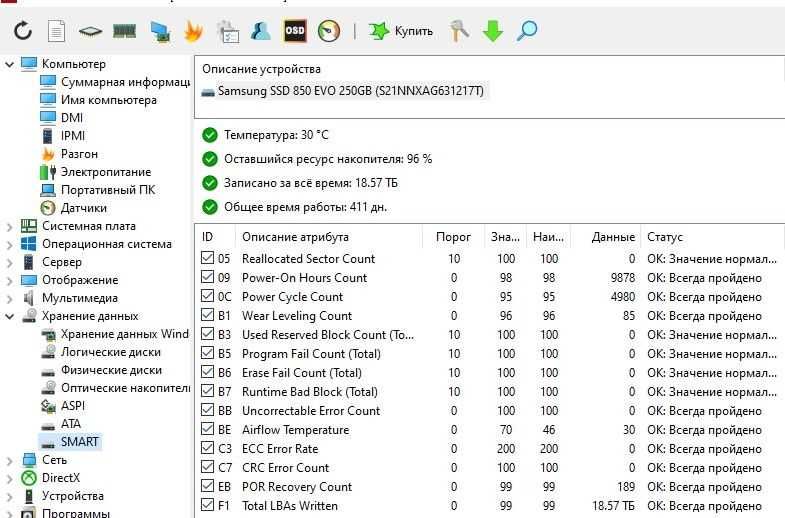Click the memory module toolbar icon

click(x=124, y=32)
